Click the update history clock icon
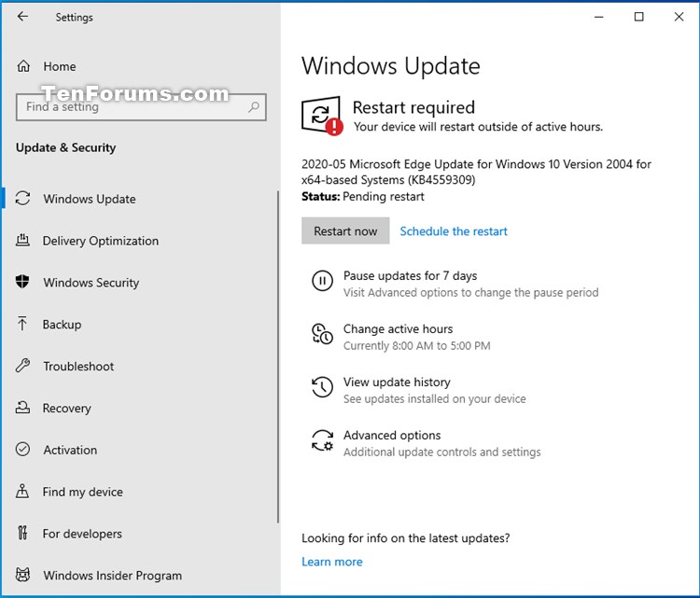This screenshot has height=598, width=700. 322,387
